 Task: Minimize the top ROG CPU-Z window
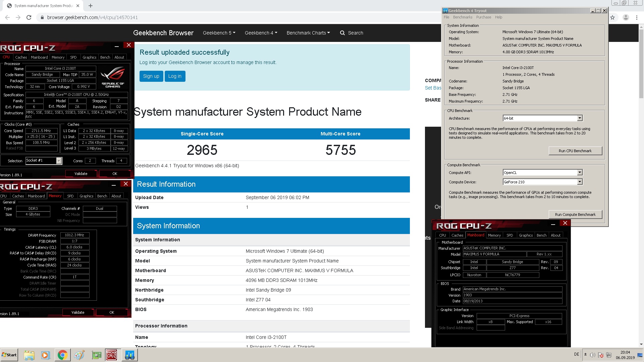point(117,46)
